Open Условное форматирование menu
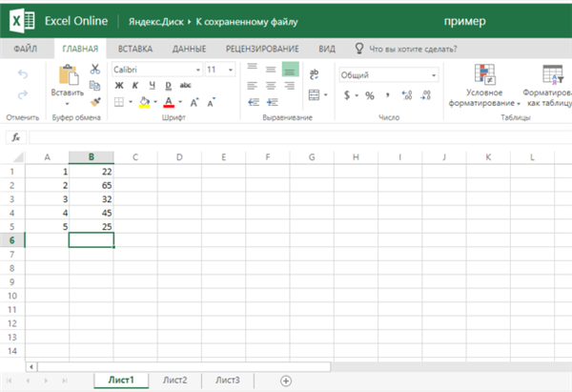Viewport: 572px width, 392px height. (484, 86)
